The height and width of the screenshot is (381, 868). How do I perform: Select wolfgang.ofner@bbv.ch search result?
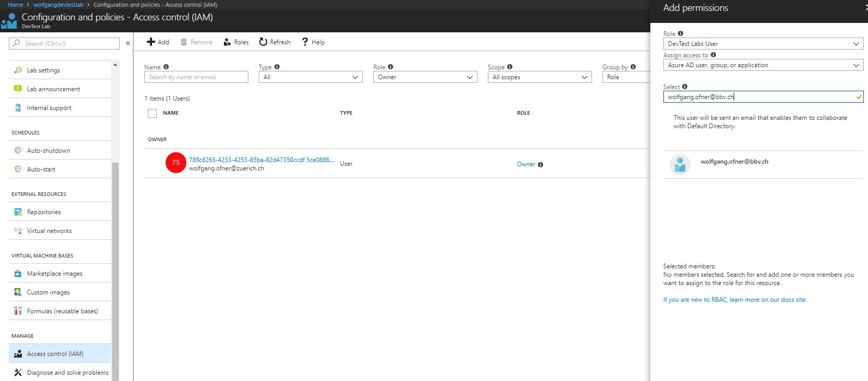tap(763, 165)
